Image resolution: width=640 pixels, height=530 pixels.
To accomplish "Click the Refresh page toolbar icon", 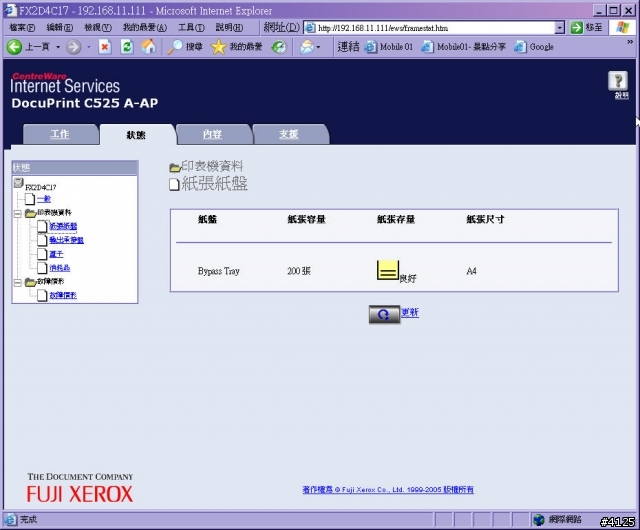I will (127, 47).
